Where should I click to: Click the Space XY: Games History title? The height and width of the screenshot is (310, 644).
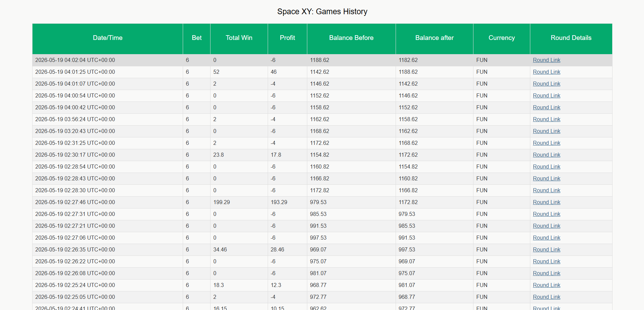point(322,12)
